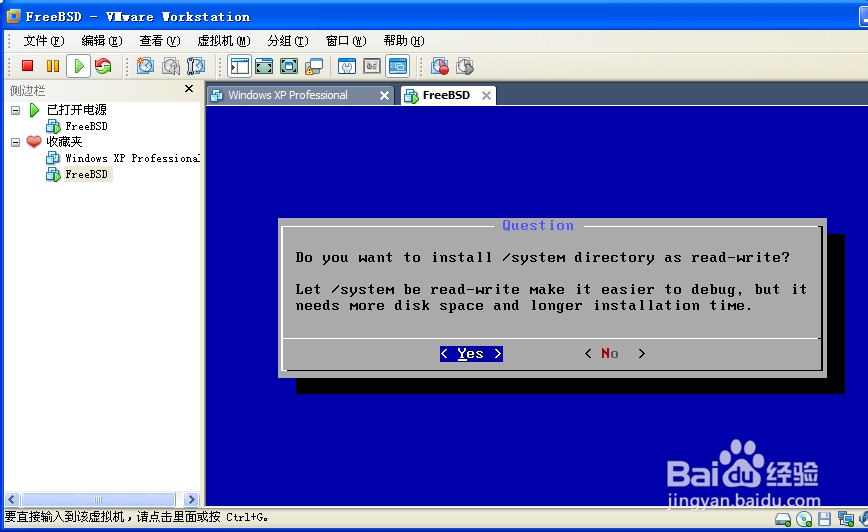
Task: Open the Snapshot Manager wrench-clock icon
Action: point(195,66)
